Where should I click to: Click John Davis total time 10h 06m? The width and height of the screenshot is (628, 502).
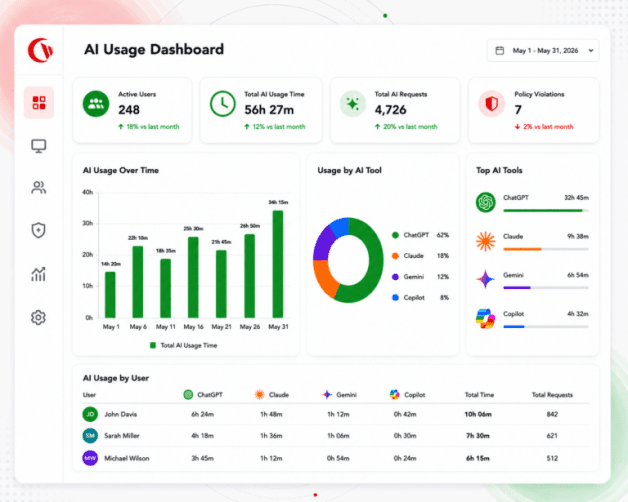tap(478, 414)
